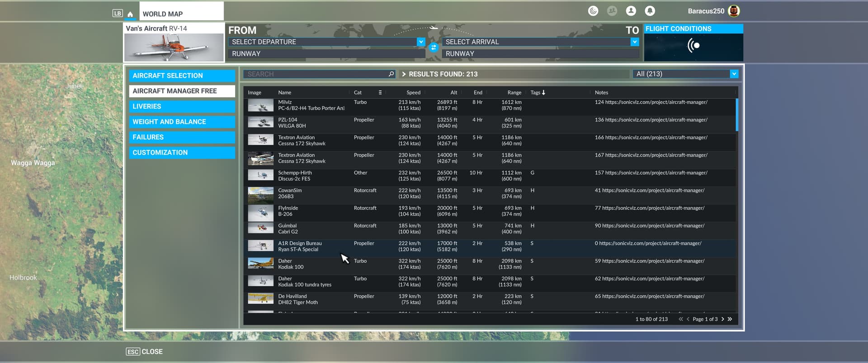868x363 pixels.
Task: Click the home icon in top bar
Action: pos(130,14)
